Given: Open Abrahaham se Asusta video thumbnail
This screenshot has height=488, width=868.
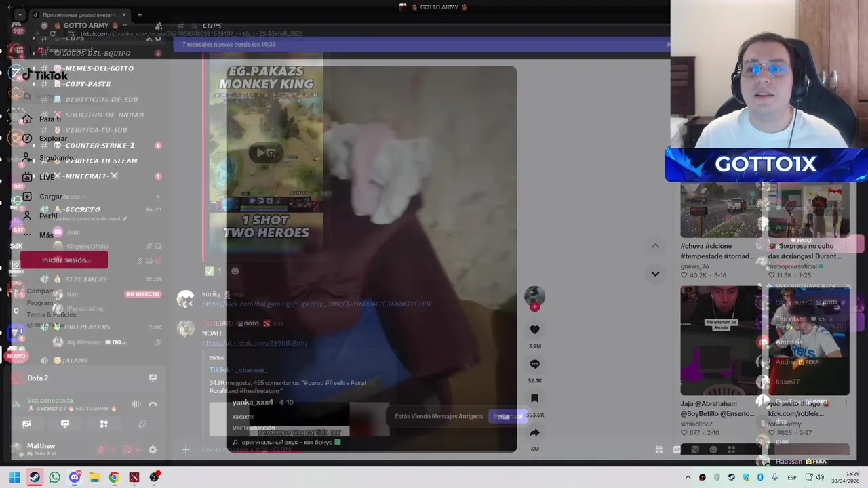Looking at the screenshot, I should point(721,340).
